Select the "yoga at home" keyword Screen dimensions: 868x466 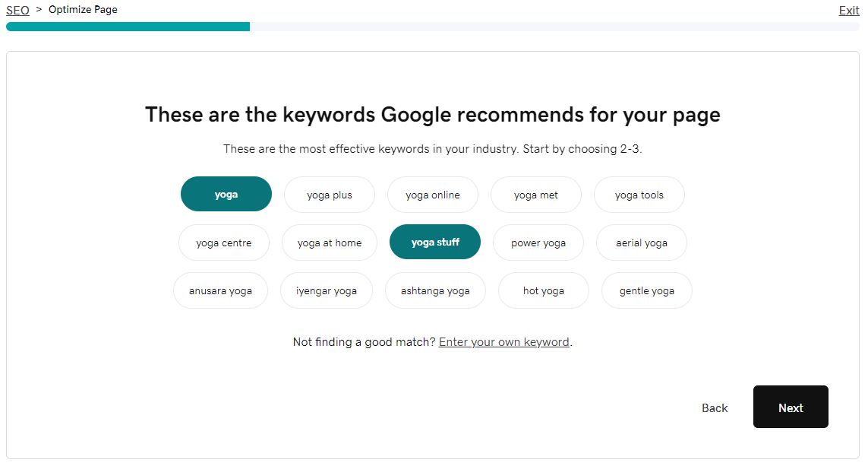[x=329, y=242]
